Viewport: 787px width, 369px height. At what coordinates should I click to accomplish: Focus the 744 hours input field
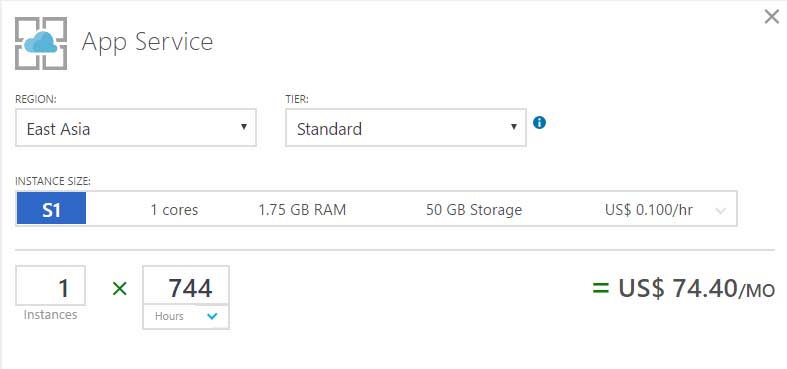point(186,285)
